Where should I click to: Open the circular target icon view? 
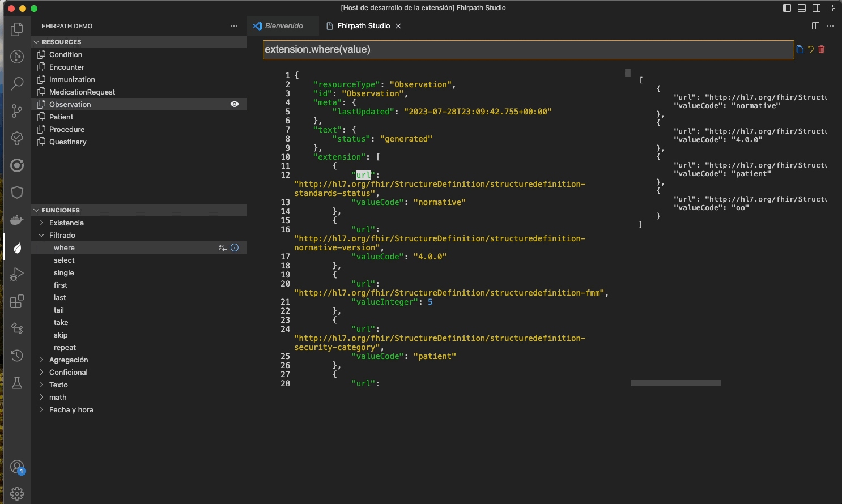tap(17, 165)
